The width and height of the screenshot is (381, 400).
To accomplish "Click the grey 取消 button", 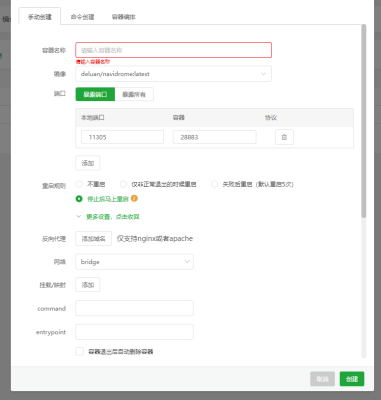I will pos(322,379).
